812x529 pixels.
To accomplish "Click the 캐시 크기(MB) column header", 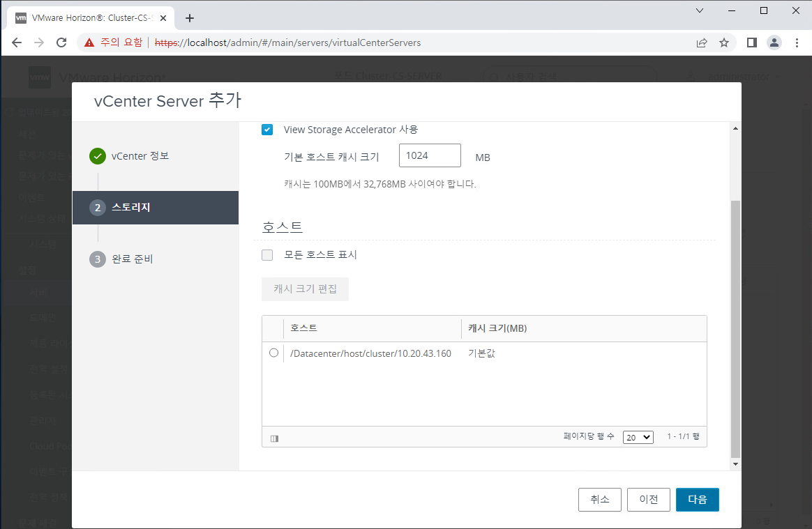I will point(584,328).
